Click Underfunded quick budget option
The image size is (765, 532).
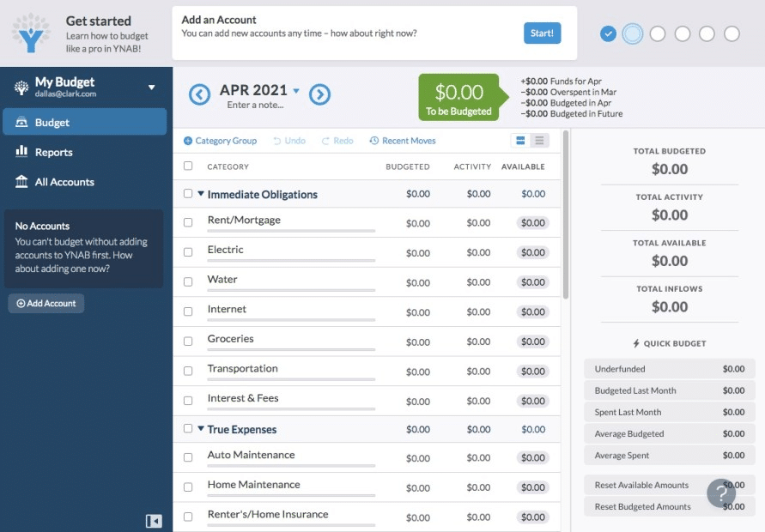coord(670,369)
